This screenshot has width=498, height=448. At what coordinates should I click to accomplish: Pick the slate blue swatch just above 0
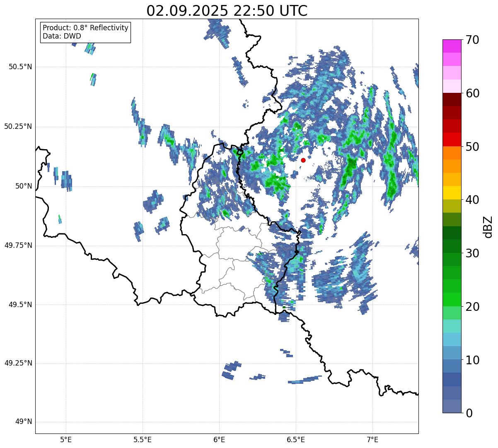(452, 406)
